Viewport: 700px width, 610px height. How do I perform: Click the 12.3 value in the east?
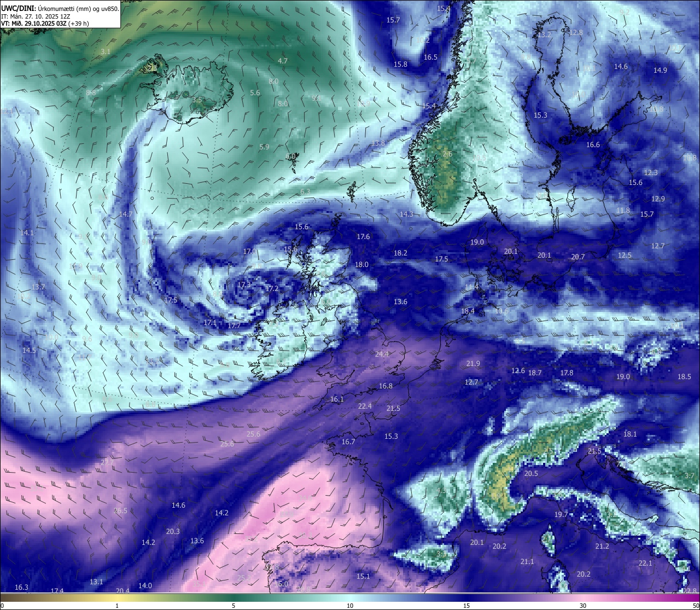coord(651,172)
